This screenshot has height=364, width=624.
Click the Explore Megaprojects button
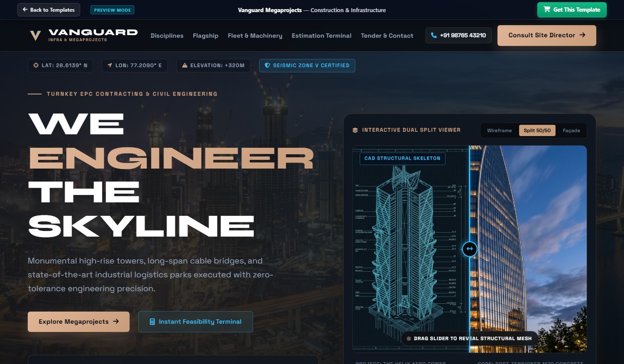click(x=78, y=322)
